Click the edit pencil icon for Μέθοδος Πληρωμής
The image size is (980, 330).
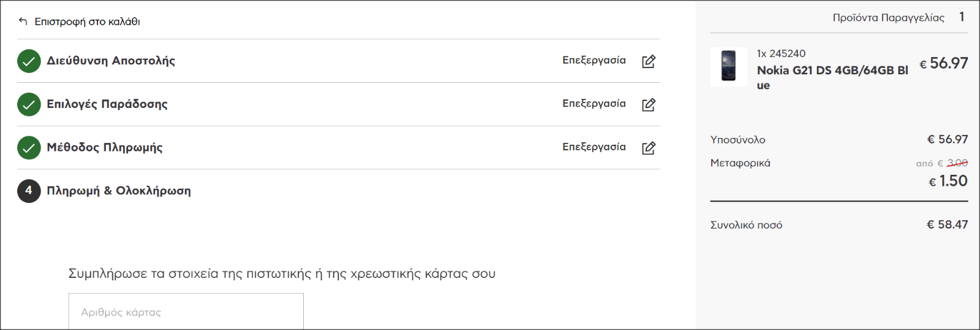tap(649, 148)
